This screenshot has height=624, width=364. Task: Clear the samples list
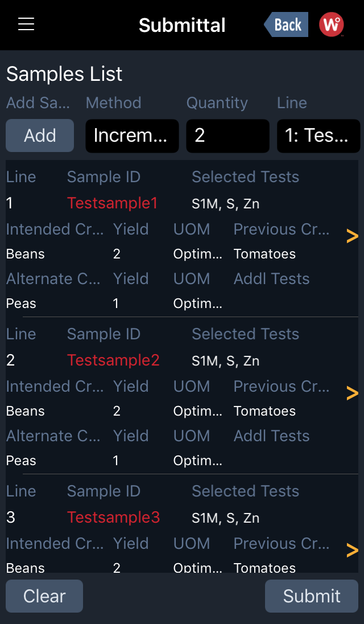(x=44, y=596)
